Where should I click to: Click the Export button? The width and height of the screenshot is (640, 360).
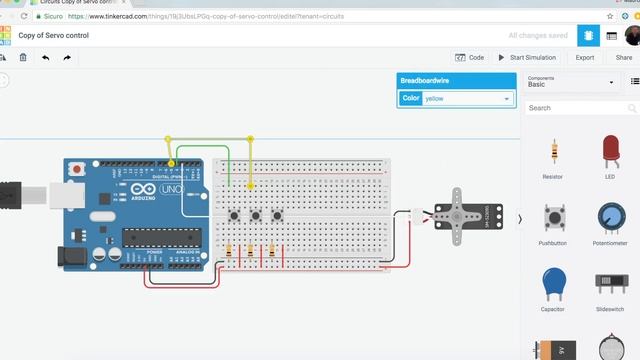pos(584,58)
